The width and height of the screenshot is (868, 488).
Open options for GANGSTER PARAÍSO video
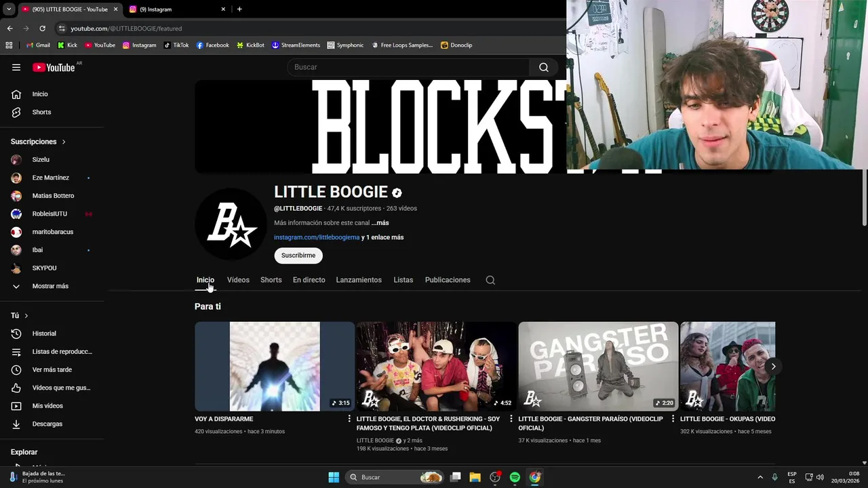tap(673, 419)
